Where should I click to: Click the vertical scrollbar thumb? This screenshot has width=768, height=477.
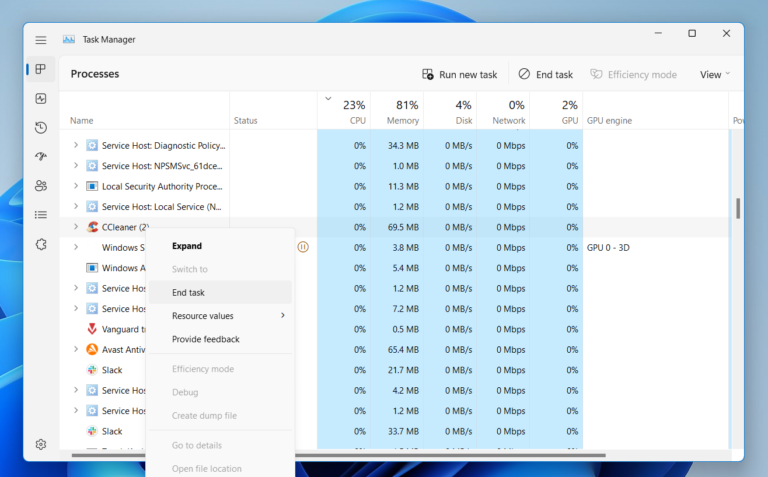click(738, 209)
